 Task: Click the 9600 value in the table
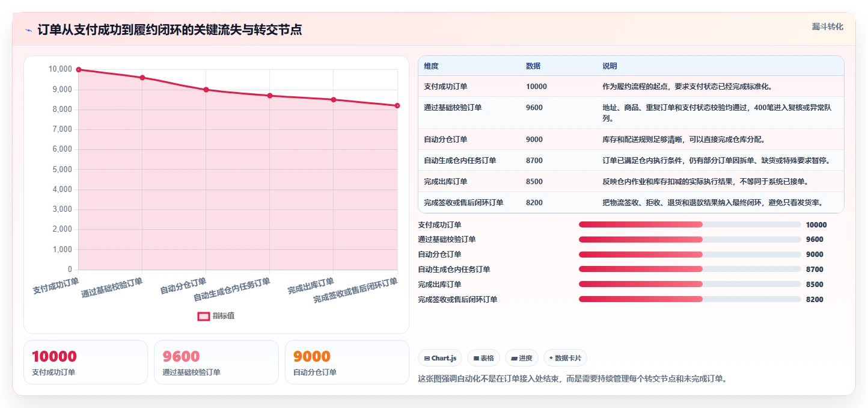(x=534, y=108)
